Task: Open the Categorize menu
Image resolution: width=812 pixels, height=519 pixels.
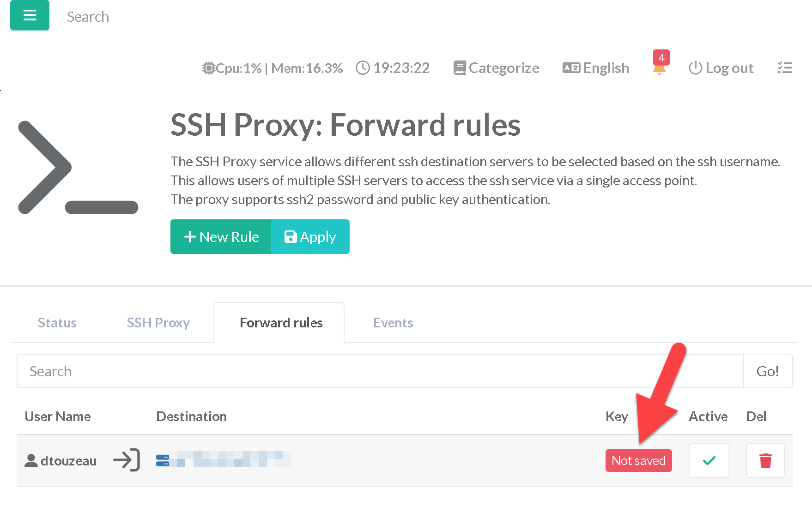Action: (x=497, y=68)
